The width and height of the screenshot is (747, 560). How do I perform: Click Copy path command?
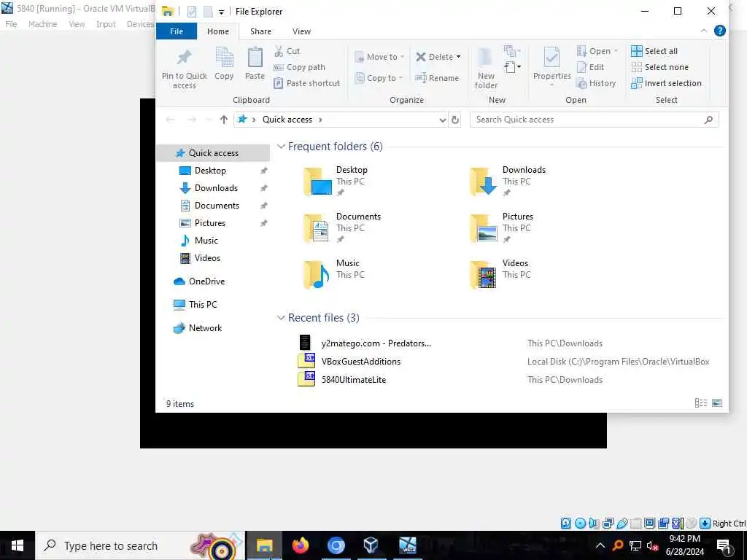click(x=299, y=67)
